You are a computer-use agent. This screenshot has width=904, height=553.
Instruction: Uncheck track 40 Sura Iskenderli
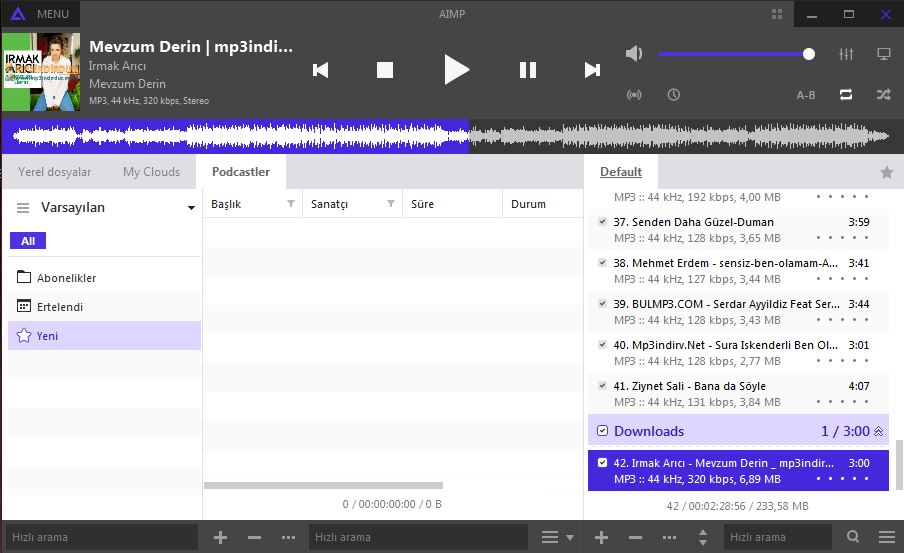602,344
